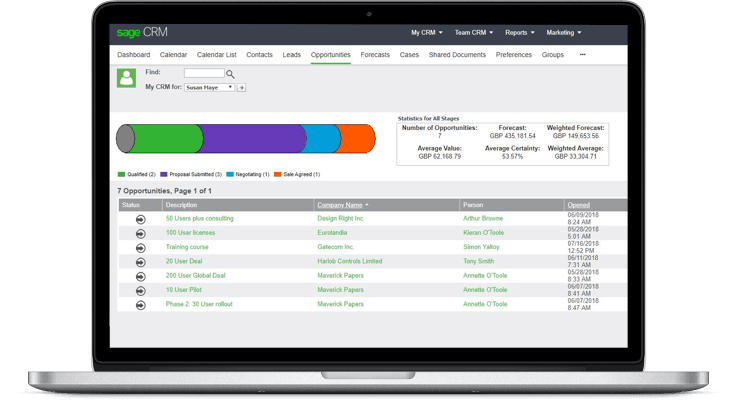Viewport: 737px width, 400px height.
Task: Click status arrow icon for 50 Users plus consulting
Action: 140,218
